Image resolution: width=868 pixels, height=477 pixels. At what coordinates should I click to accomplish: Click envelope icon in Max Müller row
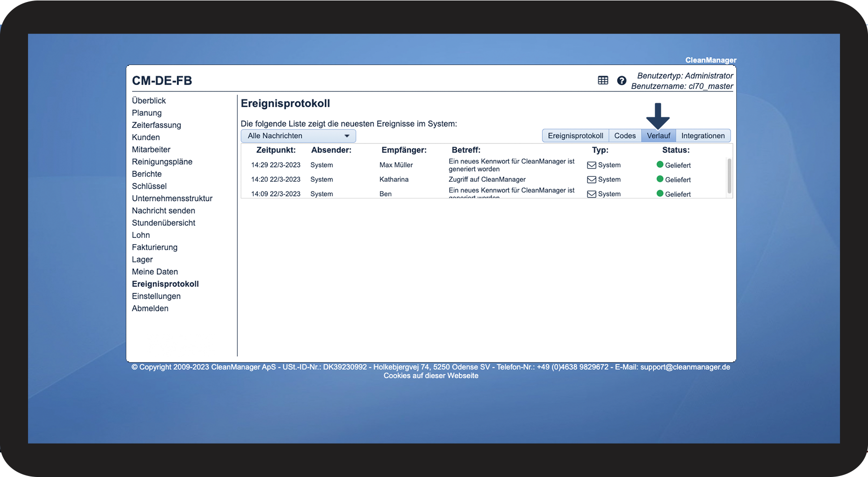click(591, 165)
